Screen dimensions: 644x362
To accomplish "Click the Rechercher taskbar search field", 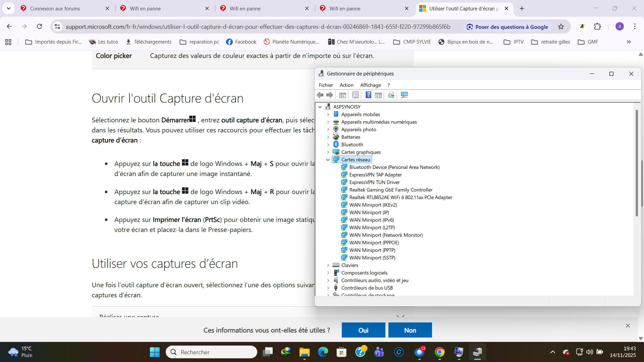I will tap(211, 352).
